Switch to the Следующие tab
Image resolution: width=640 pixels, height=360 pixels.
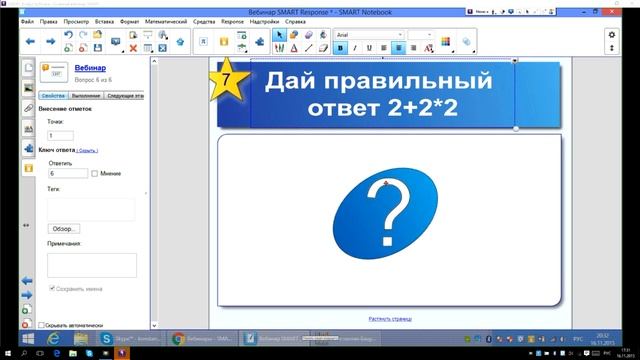point(124,96)
